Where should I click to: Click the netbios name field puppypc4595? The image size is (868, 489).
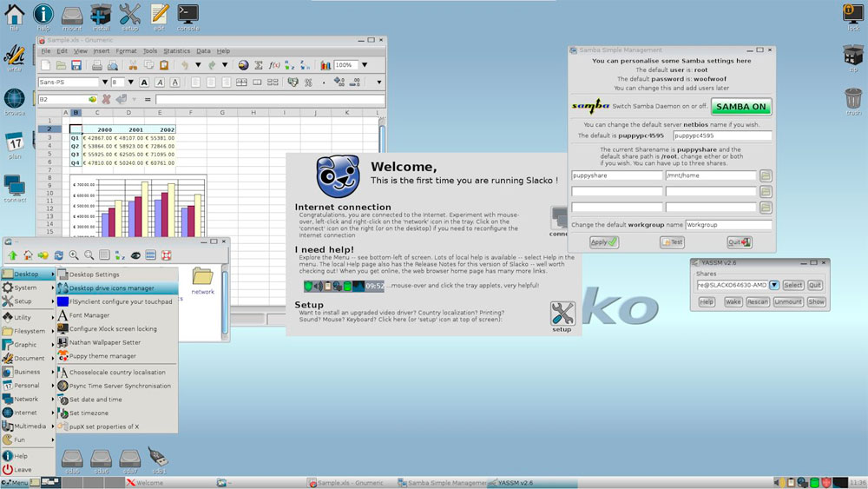tap(722, 135)
